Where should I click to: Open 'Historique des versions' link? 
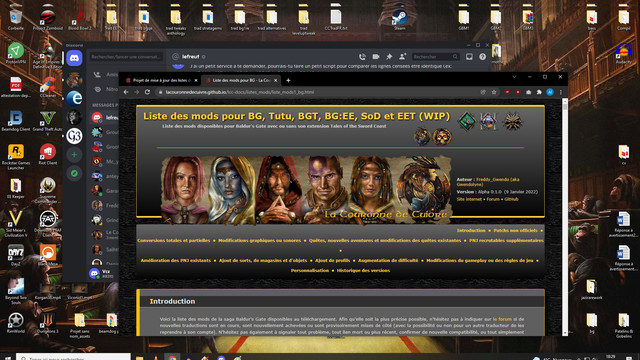(363, 271)
